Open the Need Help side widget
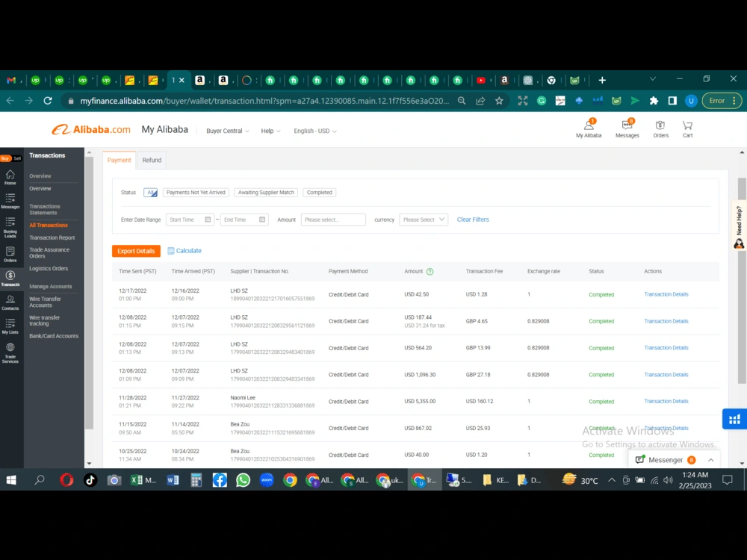Viewport: 747px width, 560px height. click(739, 227)
